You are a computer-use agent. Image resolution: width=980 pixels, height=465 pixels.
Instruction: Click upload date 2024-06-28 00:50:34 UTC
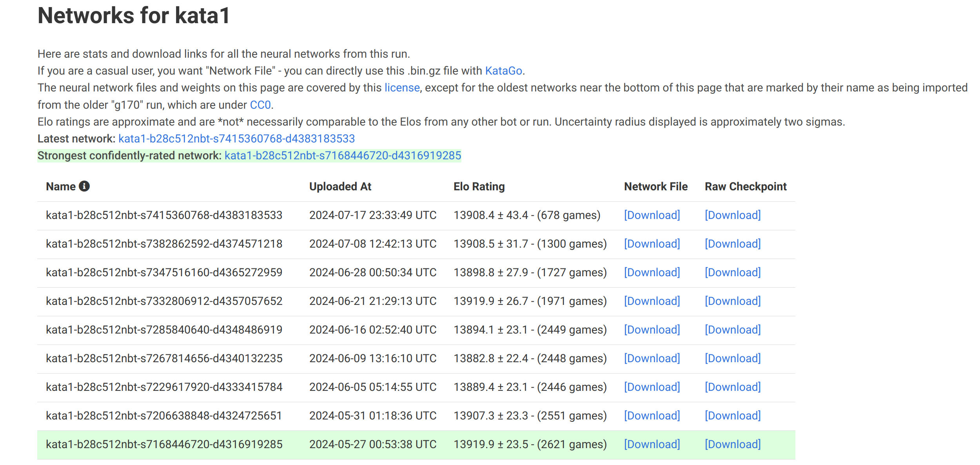point(373,272)
